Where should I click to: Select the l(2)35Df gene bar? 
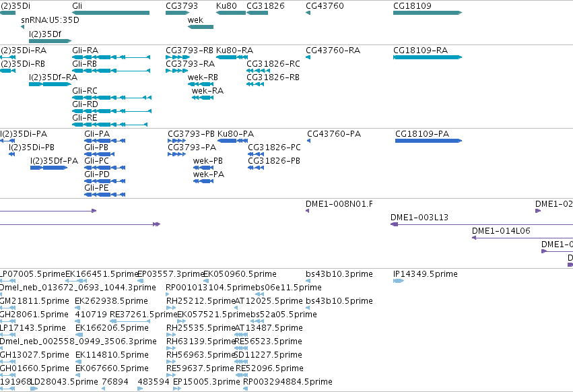coord(50,41)
